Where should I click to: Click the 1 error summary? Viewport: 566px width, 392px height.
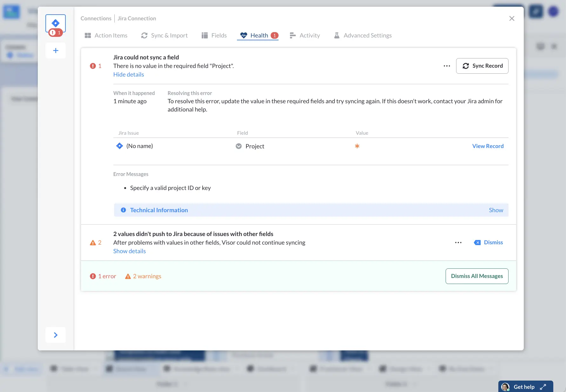[x=103, y=276]
